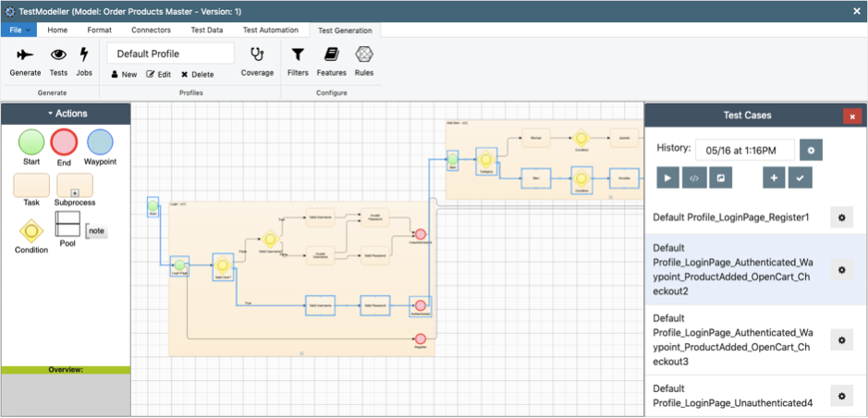Select the Test Generation tab
Screen dimensions: 868x418
pos(345,31)
